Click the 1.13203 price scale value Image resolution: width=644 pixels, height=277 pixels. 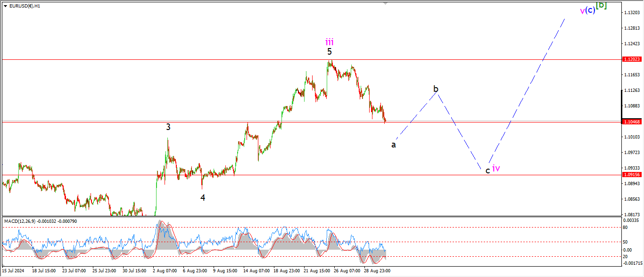tap(631, 13)
